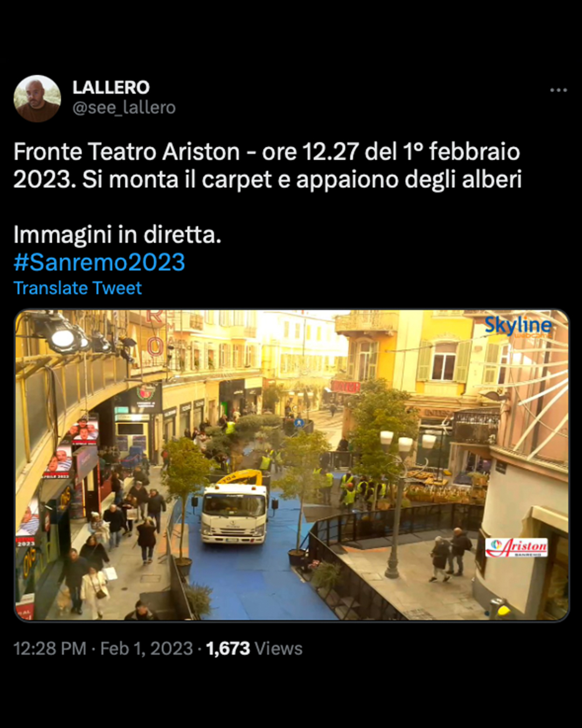Click the Feb 1, 2023 date
582x728 pixels.
147,648
